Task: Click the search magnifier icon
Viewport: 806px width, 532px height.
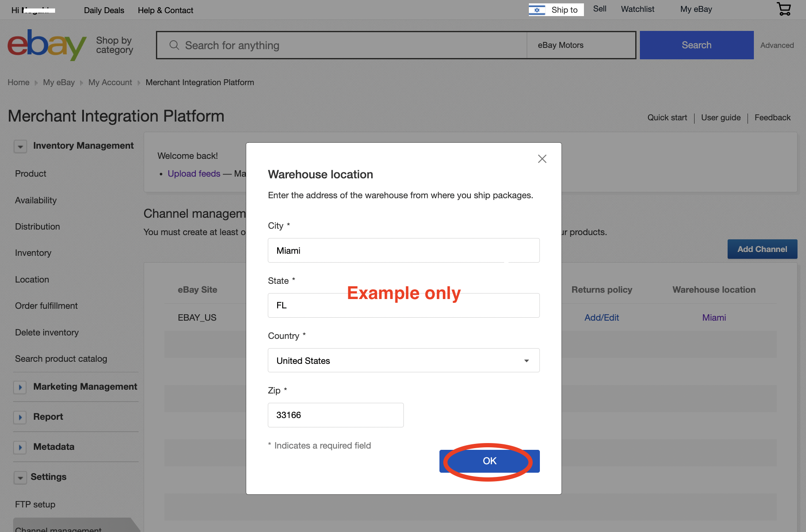Action: (x=174, y=45)
